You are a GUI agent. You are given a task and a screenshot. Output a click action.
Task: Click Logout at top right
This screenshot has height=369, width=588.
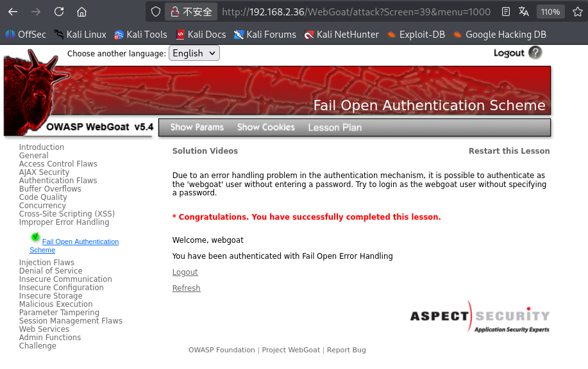pyautogui.click(x=508, y=53)
